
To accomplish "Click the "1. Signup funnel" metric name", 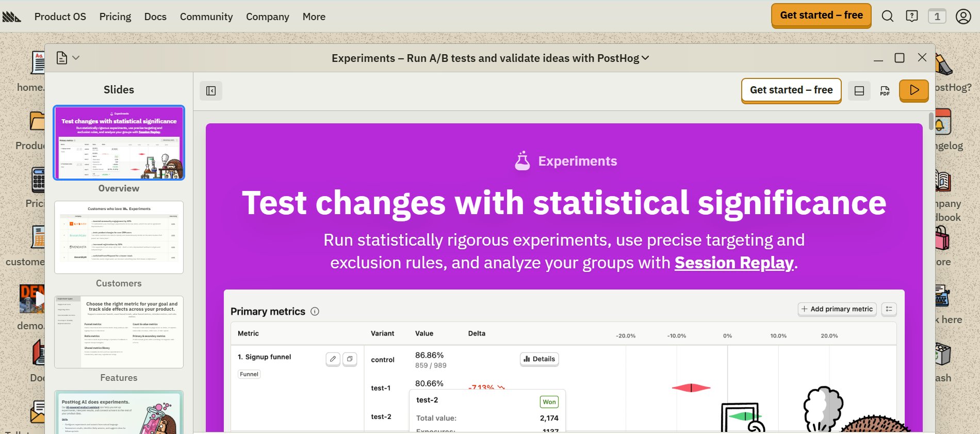I will [x=264, y=357].
